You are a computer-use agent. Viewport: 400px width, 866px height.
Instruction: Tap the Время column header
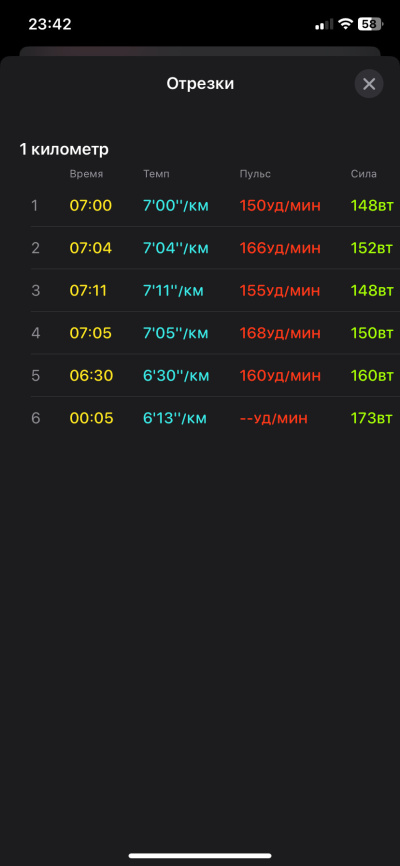86,174
